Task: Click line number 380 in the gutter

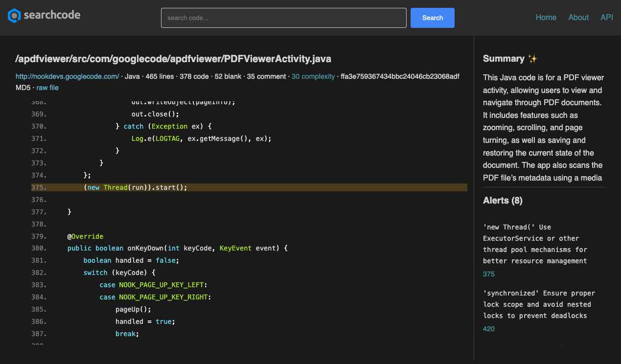Action: [x=39, y=249]
